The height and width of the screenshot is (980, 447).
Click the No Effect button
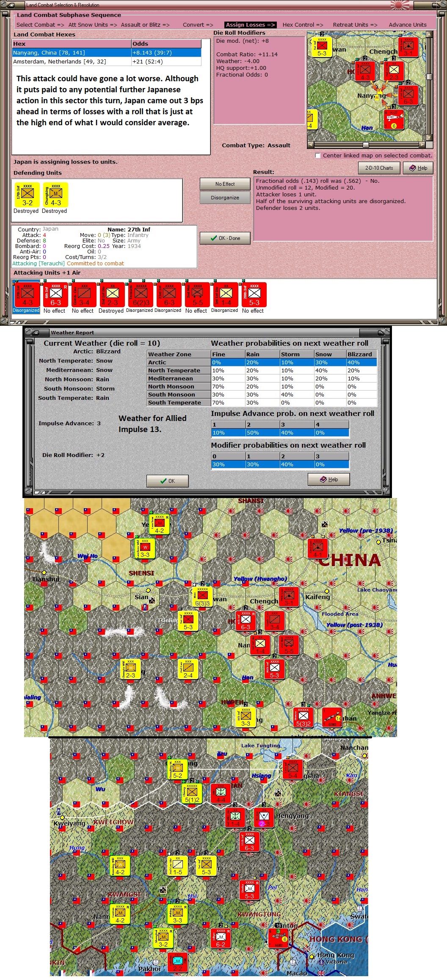225,184
